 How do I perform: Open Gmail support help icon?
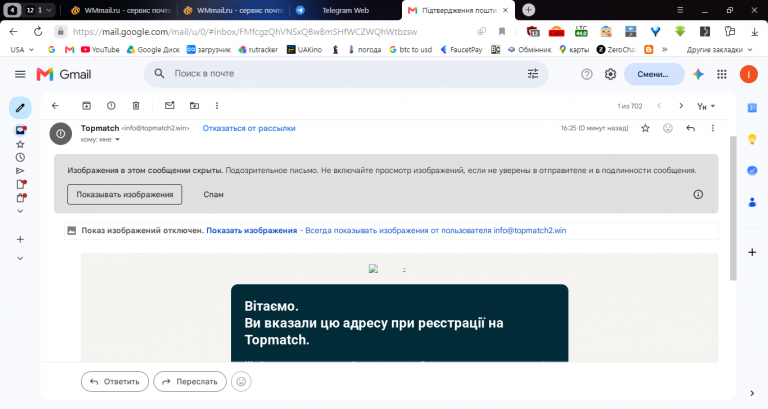(x=587, y=74)
